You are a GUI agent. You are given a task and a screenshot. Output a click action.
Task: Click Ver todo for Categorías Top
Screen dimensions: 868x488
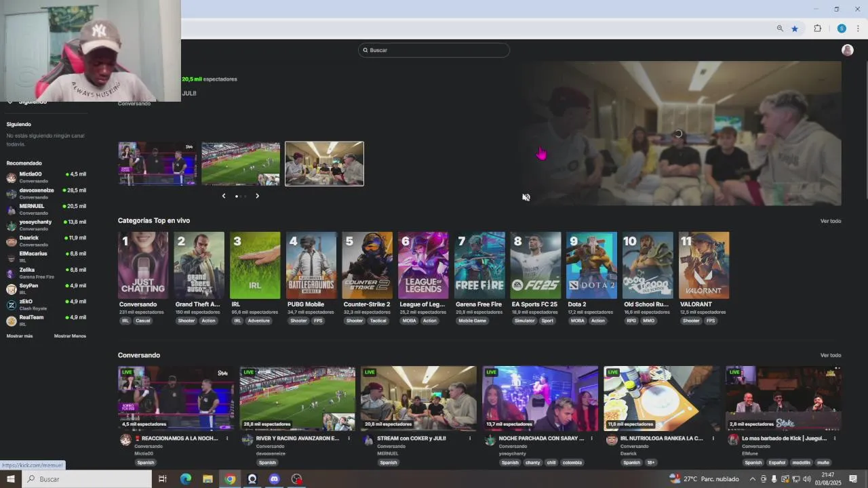click(x=831, y=221)
